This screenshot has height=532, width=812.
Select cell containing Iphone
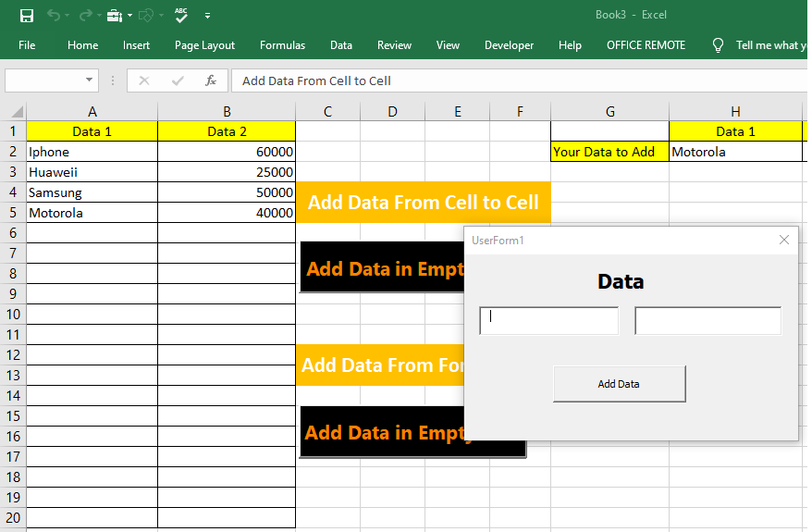92,152
